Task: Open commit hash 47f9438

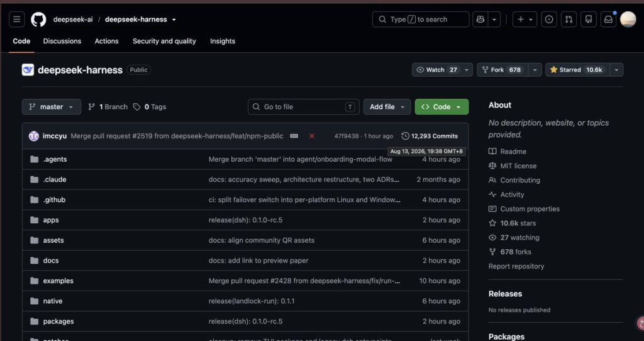Action: click(347, 136)
